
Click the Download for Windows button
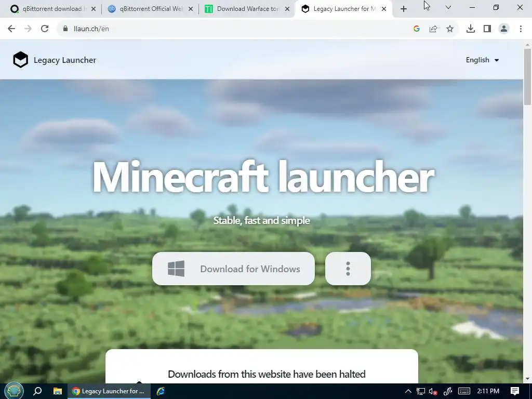[233, 269]
